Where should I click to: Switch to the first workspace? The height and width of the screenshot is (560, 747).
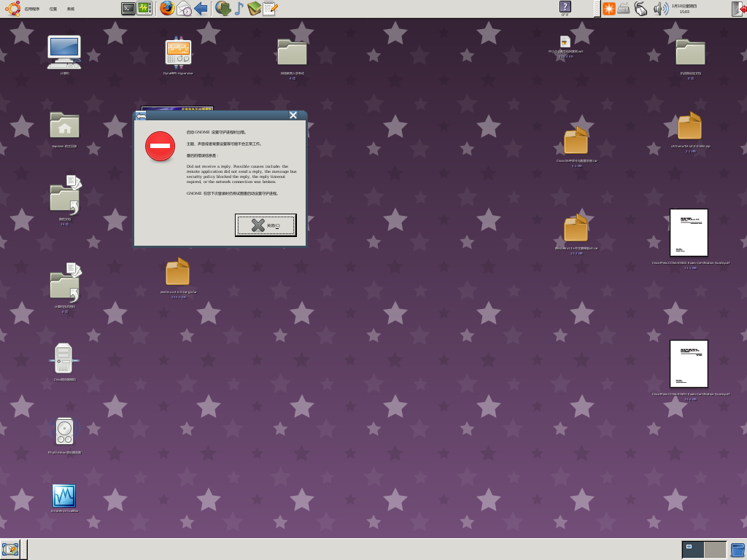[x=693, y=550]
